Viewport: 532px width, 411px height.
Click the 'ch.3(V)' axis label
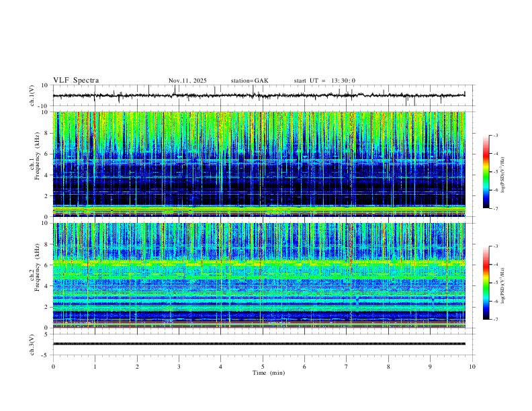[x=32, y=345]
